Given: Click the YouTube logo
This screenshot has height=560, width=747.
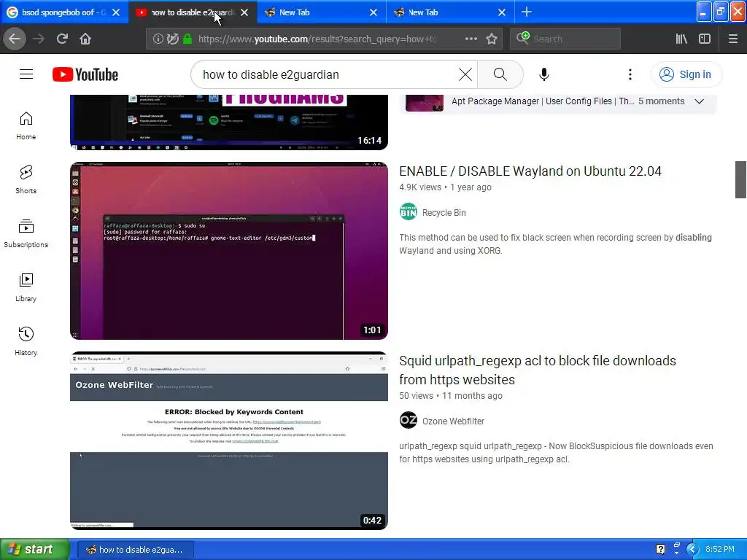Looking at the screenshot, I should pos(85,74).
